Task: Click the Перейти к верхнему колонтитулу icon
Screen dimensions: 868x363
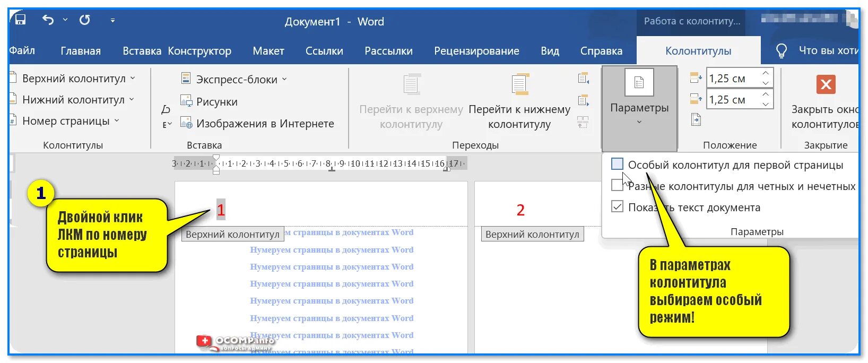Action: [412, 85]
